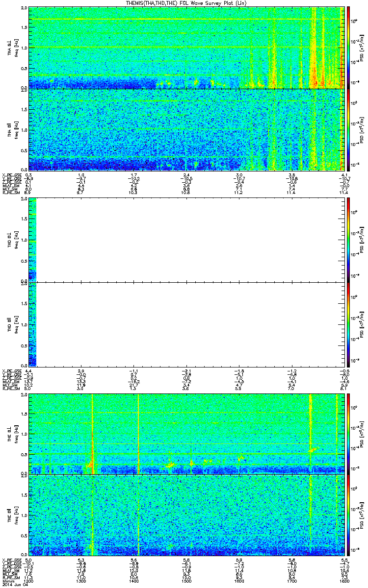The width and height of the screenshot is (368, 588).
Task: Click the THA B∥ PSD color bar
Action: coord(349,129)
